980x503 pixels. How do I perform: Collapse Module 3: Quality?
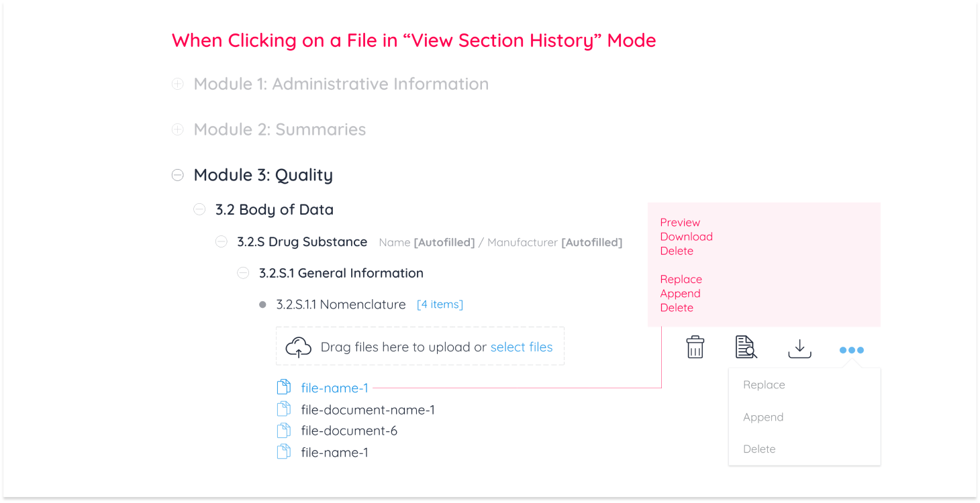pos(177,174)
